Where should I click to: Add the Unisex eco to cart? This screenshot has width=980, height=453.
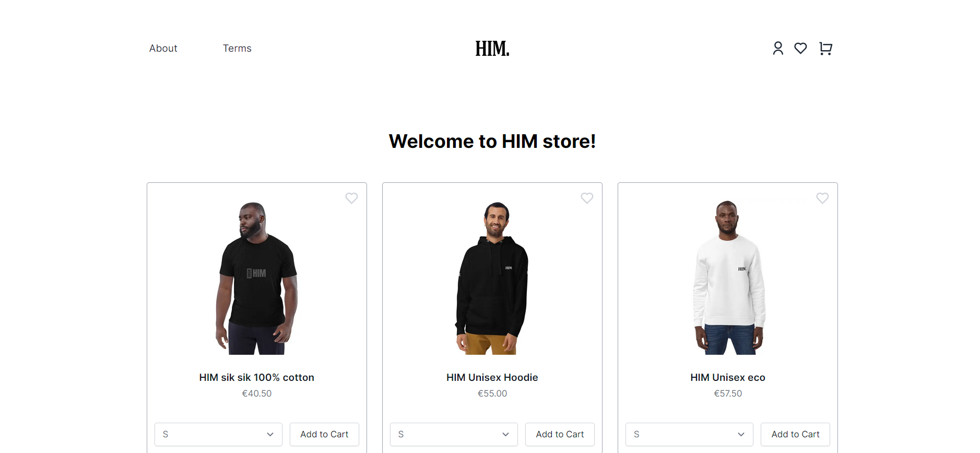point(795,434)
